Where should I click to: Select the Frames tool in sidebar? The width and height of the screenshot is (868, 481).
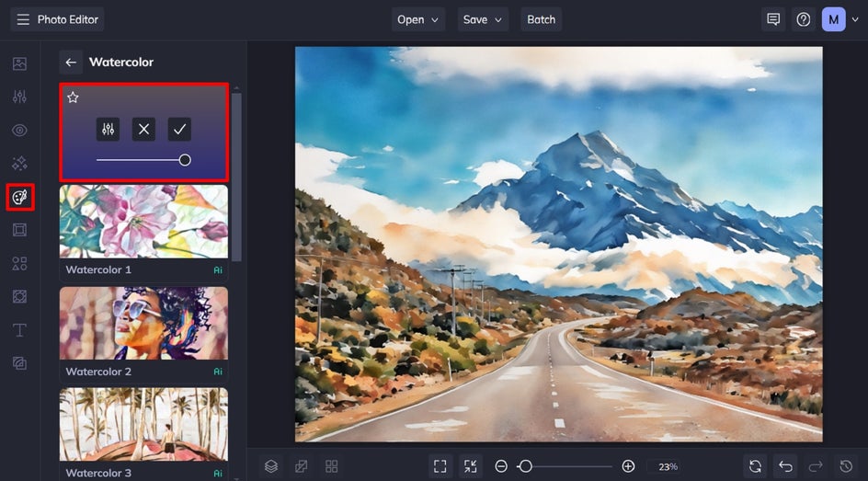click(19, 230)
